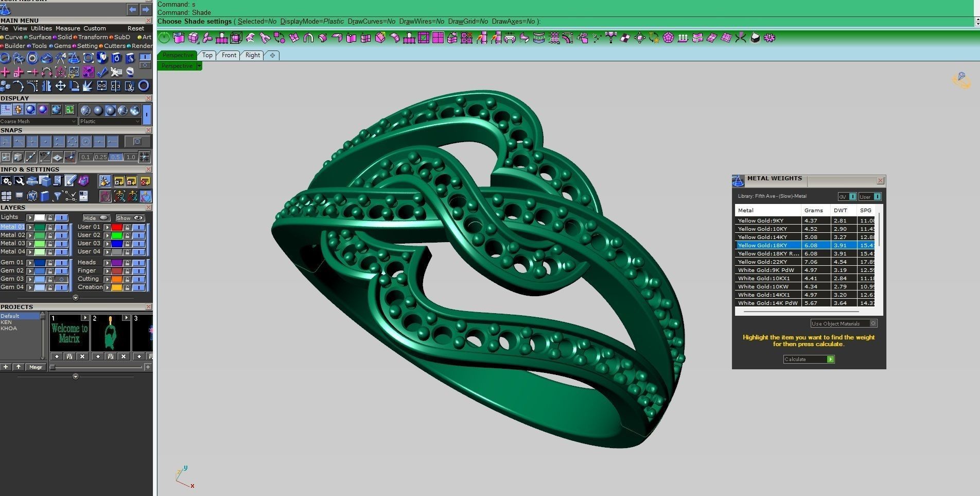Open the Perspective viewport title dropdown arrow

(199, 66)
